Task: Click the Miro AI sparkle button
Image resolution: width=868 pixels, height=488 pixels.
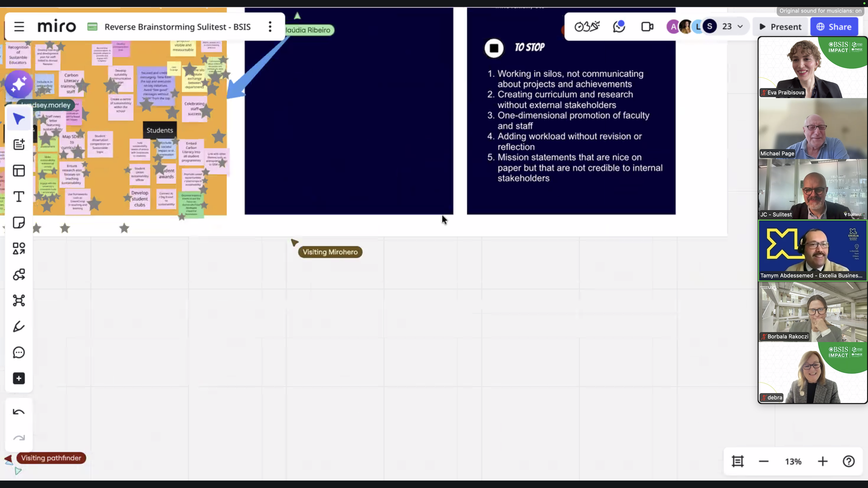Action: (19, 84)
